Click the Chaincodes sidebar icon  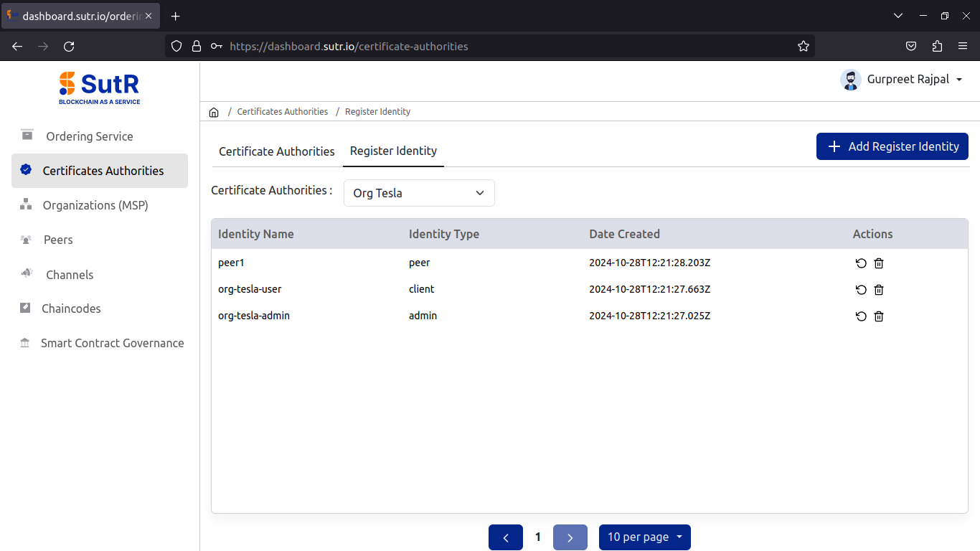click(x=26, y=308)
